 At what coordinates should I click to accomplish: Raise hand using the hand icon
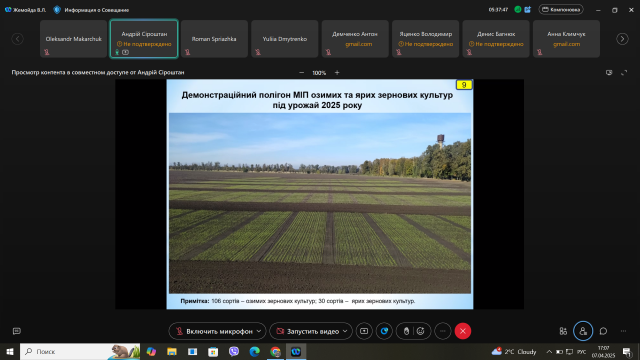[x=407, y=331]
